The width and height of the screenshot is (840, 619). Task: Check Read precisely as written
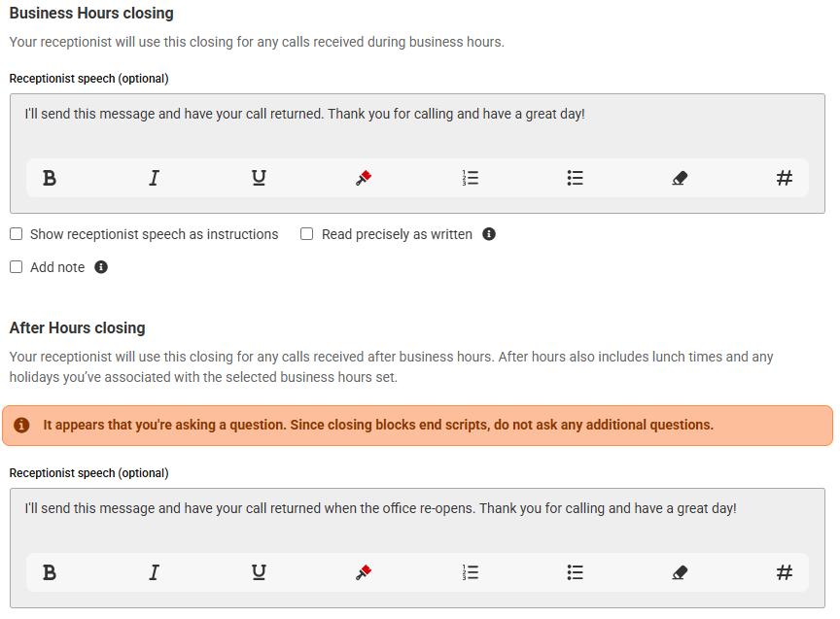point(306,234)
